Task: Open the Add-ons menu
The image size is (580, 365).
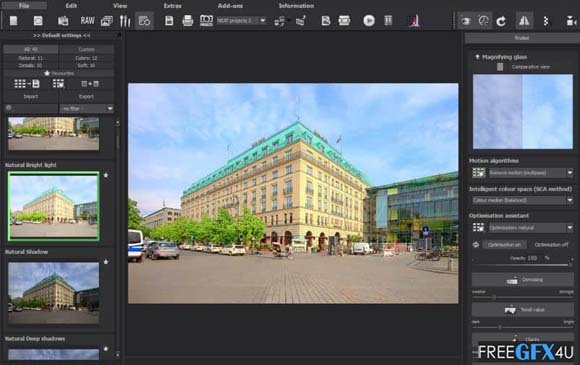Action: (x=230, y=6)
